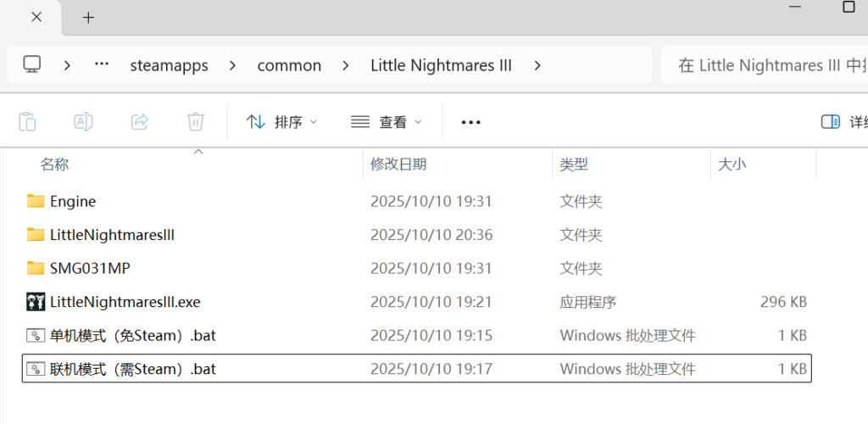Image resolution: width=868 pixels, height=424 pixels.
Task: Toggle the details pane icon
Action: tap(831, 122)
